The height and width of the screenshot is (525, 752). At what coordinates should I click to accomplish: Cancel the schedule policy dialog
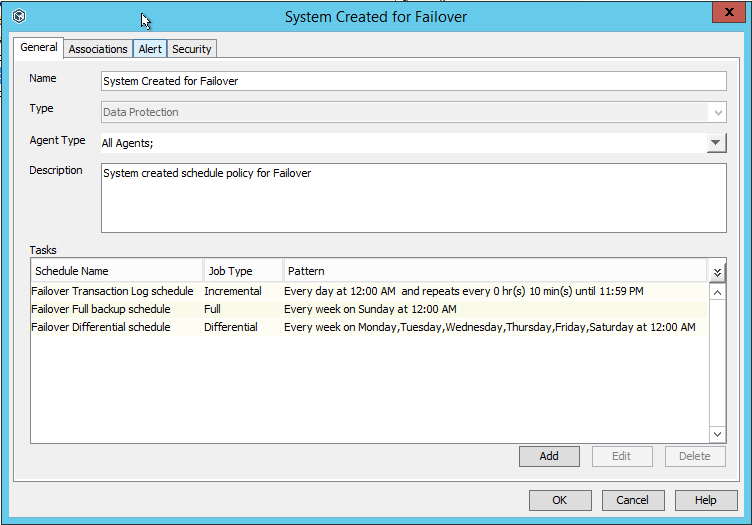[x=632, y=500]
